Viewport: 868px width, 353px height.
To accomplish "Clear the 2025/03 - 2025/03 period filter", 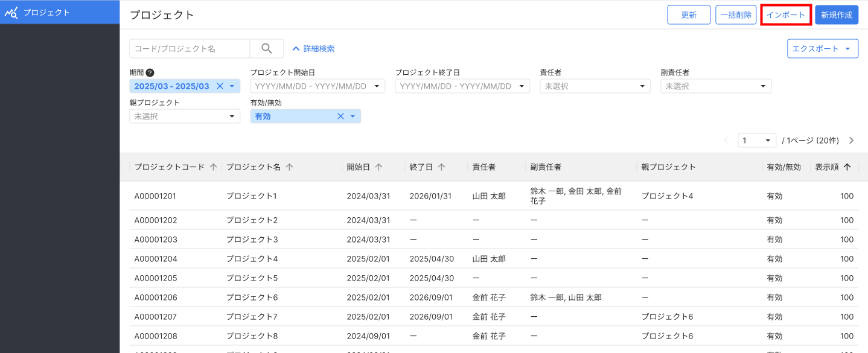I will pos(220,86).
